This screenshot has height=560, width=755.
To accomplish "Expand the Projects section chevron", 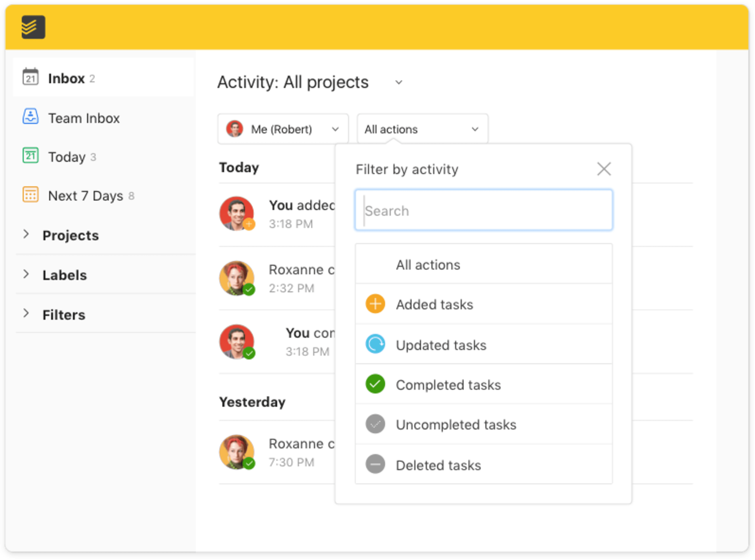I will [x=26, y=234].
